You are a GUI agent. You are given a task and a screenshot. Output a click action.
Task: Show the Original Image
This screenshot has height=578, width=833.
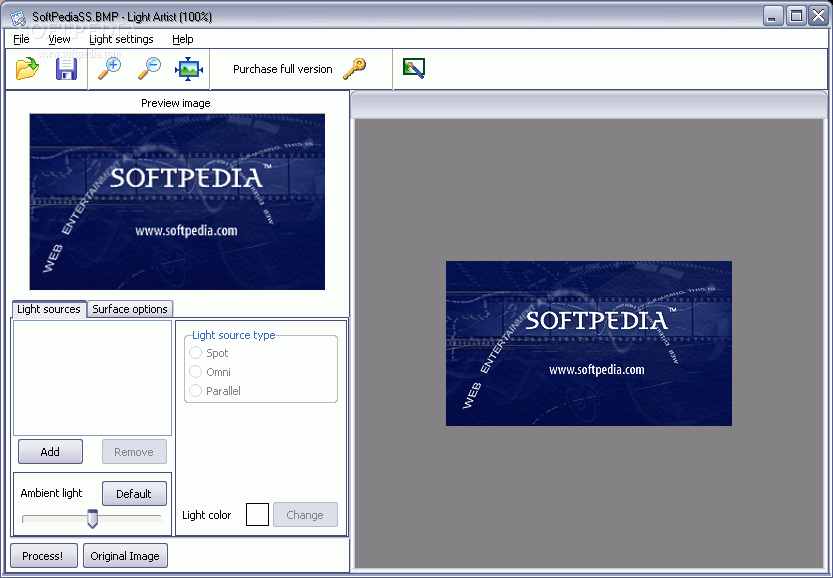125,556
